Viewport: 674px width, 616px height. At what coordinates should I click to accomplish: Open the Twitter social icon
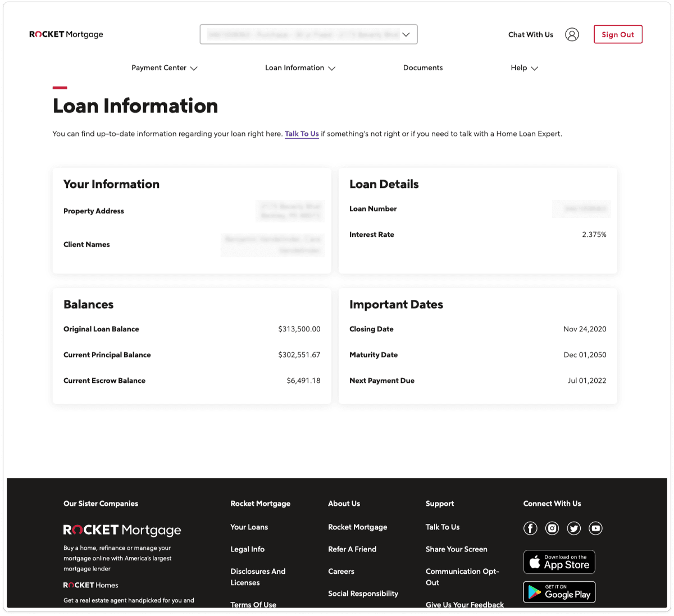[x=573, y=528]
